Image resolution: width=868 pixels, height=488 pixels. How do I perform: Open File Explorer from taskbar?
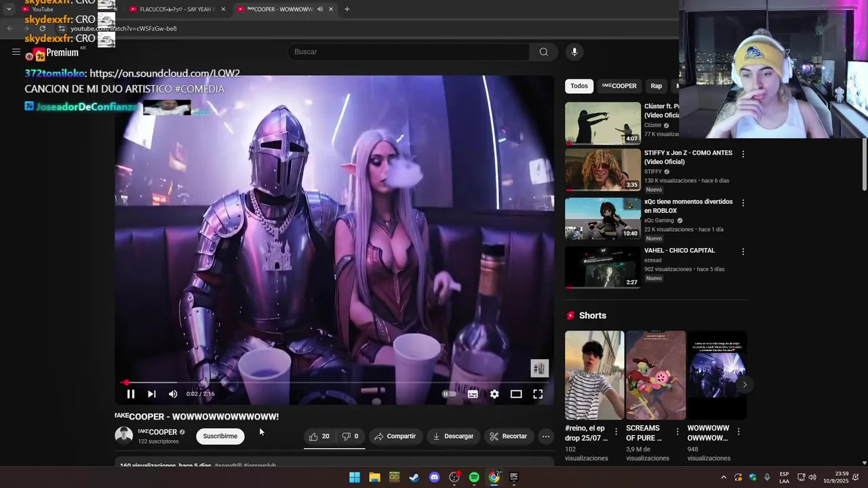click(x=374, y=477)
